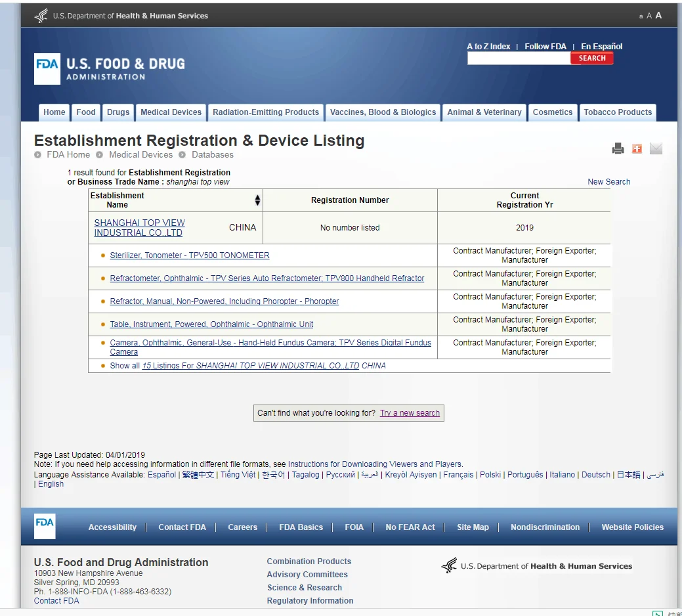This screenshot has height=616, width=682.
Task: Open SHANGHAI TOP VIEW INDUSTRIAL CO.,LTD link
Action: click(139, 228)
